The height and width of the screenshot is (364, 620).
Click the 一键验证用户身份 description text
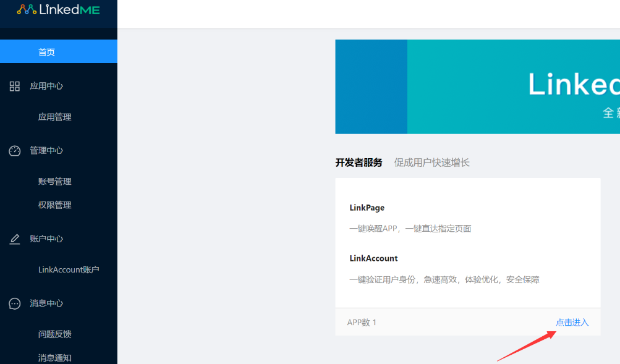tap(444, 279)
